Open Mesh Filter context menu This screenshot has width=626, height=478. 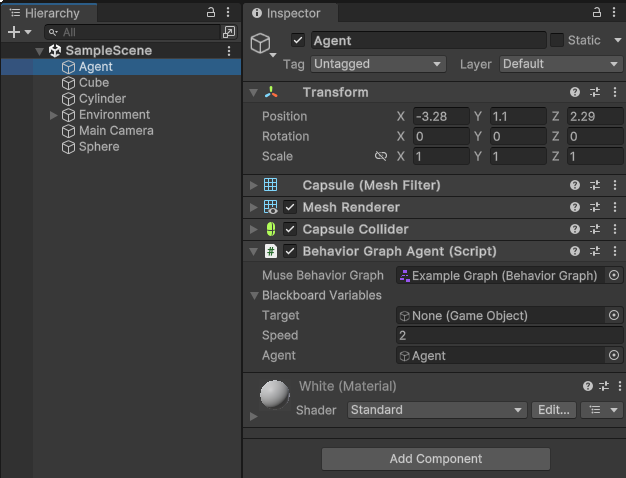[x=615, y=185]
